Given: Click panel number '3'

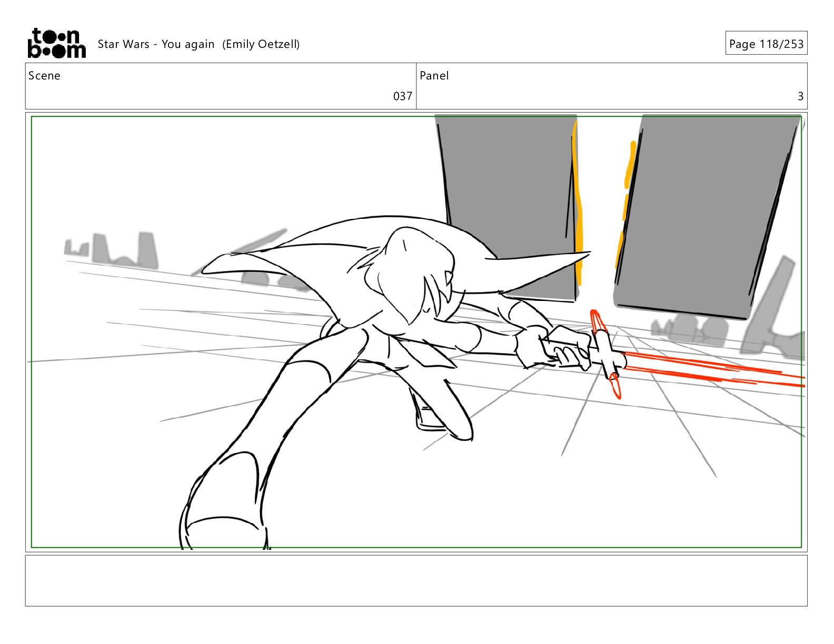Looking at the screenshot, I should pos(800,96).
